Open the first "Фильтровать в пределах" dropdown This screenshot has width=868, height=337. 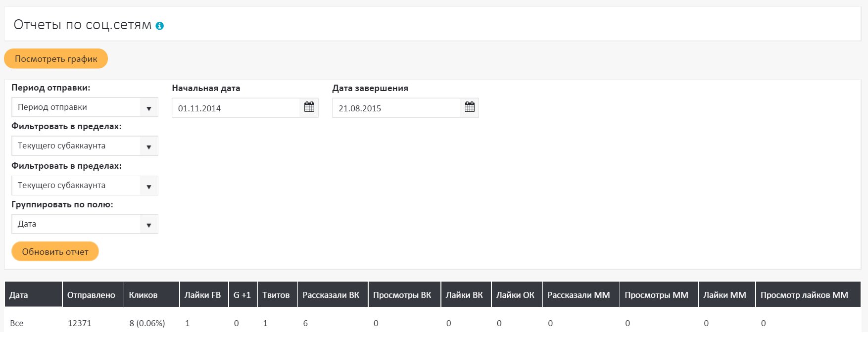[x=85, y=146]
